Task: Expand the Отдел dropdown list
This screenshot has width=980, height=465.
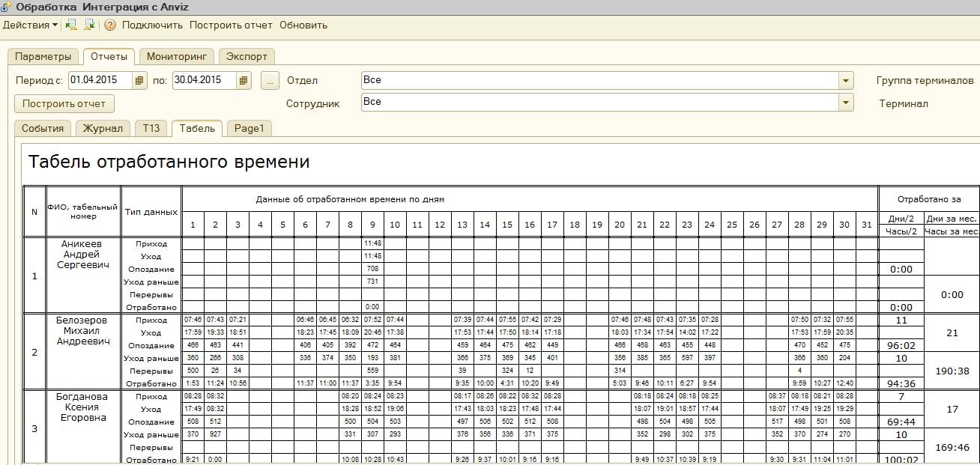Action: coord(846,80)
